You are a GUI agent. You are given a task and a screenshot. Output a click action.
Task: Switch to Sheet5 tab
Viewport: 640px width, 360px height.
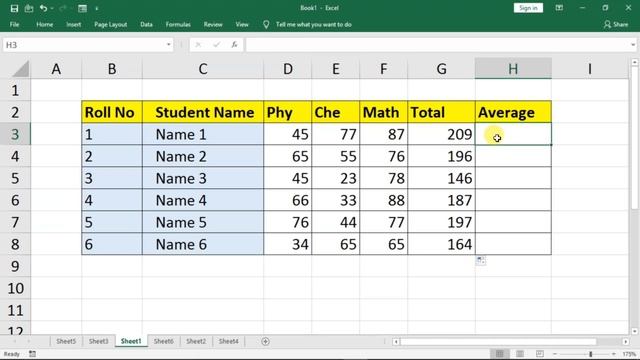coord(66,341)
